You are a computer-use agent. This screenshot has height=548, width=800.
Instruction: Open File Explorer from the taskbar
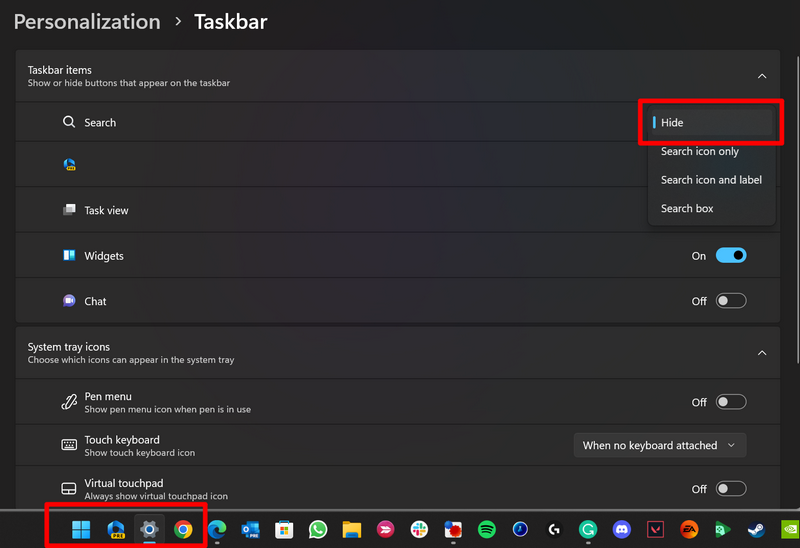click(x=351, y=529)
